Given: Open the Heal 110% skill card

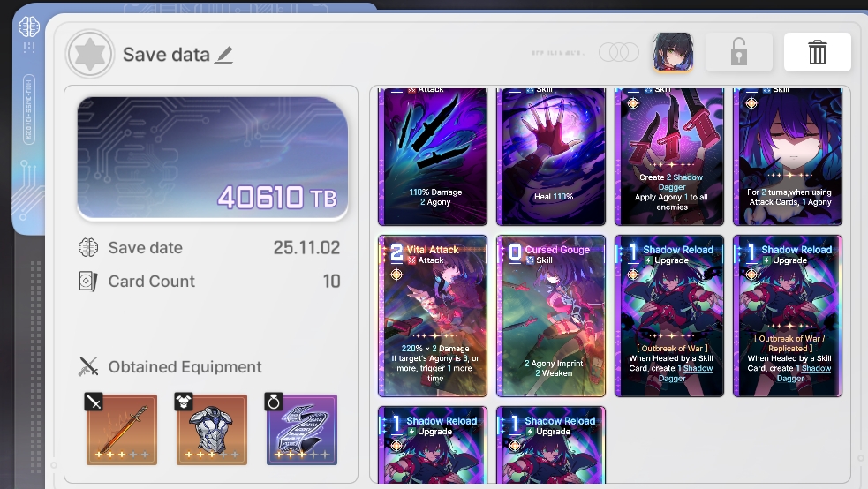Looking at the screenshot, I should point(551,156).
